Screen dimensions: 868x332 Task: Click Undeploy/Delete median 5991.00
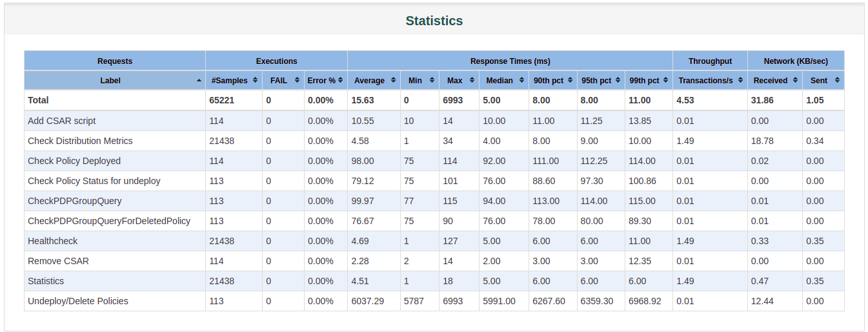pos(500,301)
